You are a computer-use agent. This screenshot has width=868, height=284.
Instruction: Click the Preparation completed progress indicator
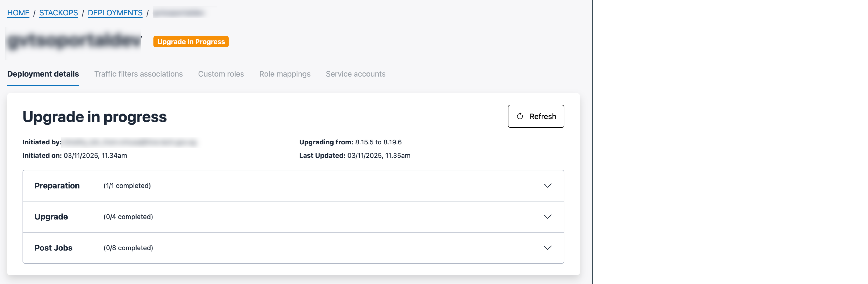tap(127, 185)
